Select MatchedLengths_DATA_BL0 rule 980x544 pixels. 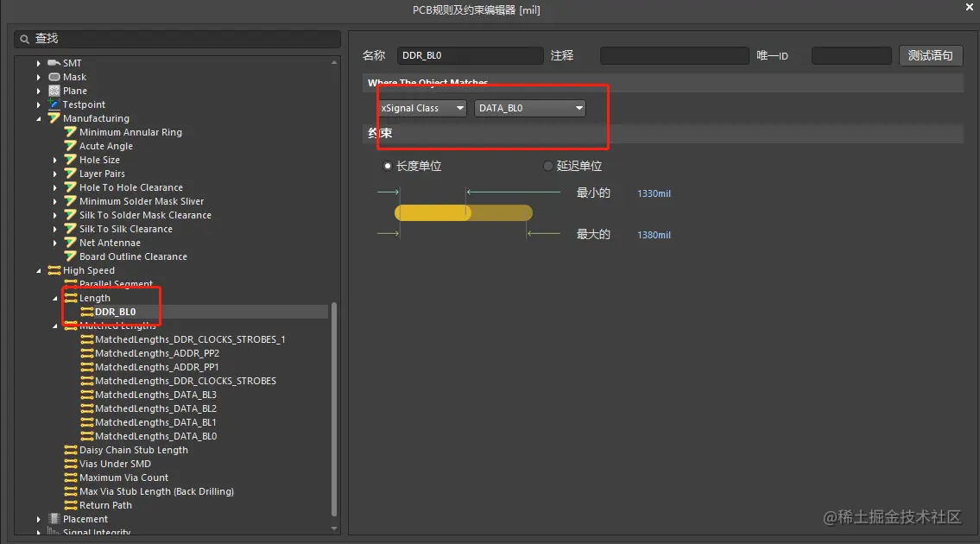coord(155,436)
